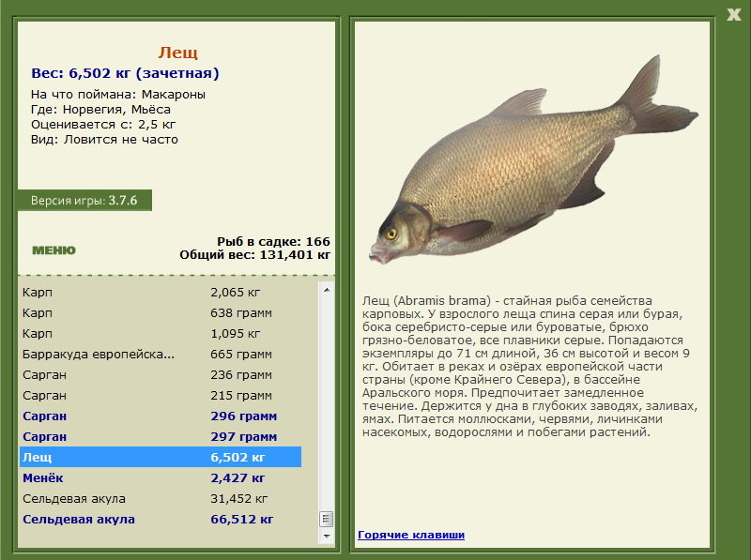Viewport: 751px width, 560px height.
Task: Click the Где: Норвегия, Мьёса line
Action: click(100, 109)
